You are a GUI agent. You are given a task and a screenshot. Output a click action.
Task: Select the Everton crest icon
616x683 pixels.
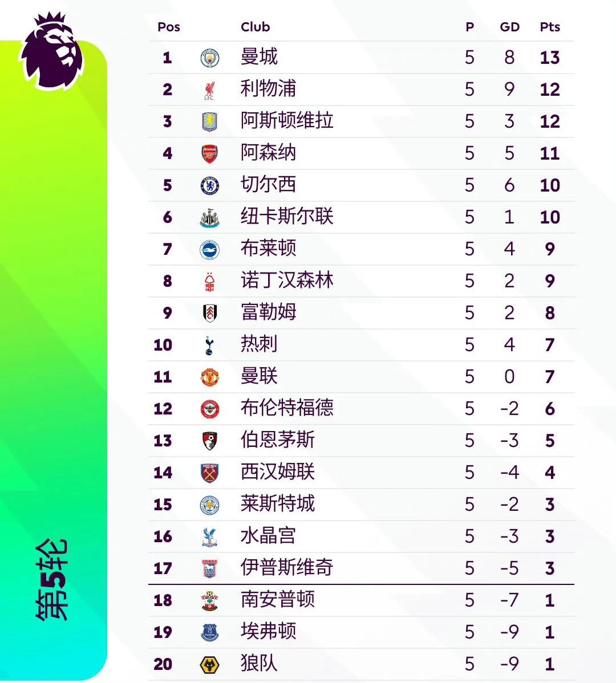[x=209, y=633]
